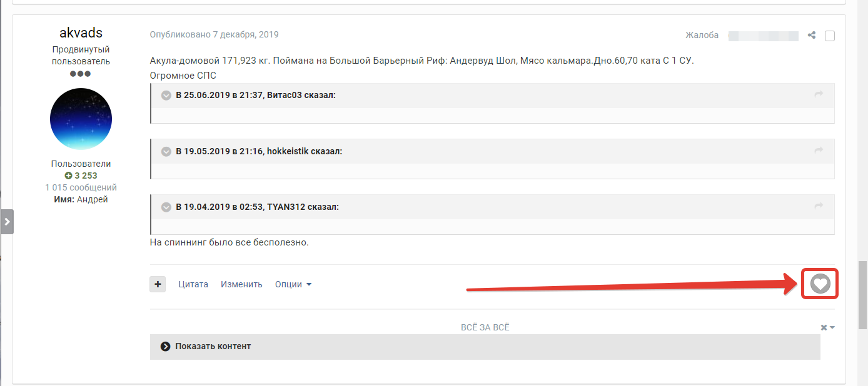Expand the Витас03 quote block

click(166, 96)
